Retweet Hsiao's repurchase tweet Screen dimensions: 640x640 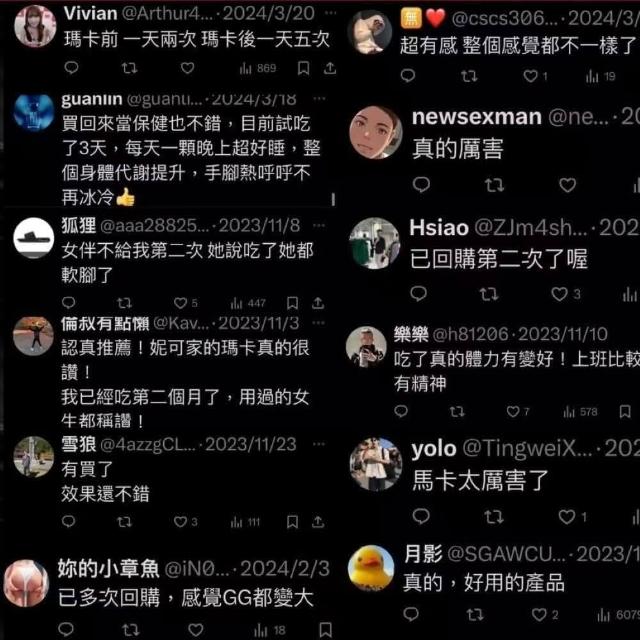[x=489, y=294]
